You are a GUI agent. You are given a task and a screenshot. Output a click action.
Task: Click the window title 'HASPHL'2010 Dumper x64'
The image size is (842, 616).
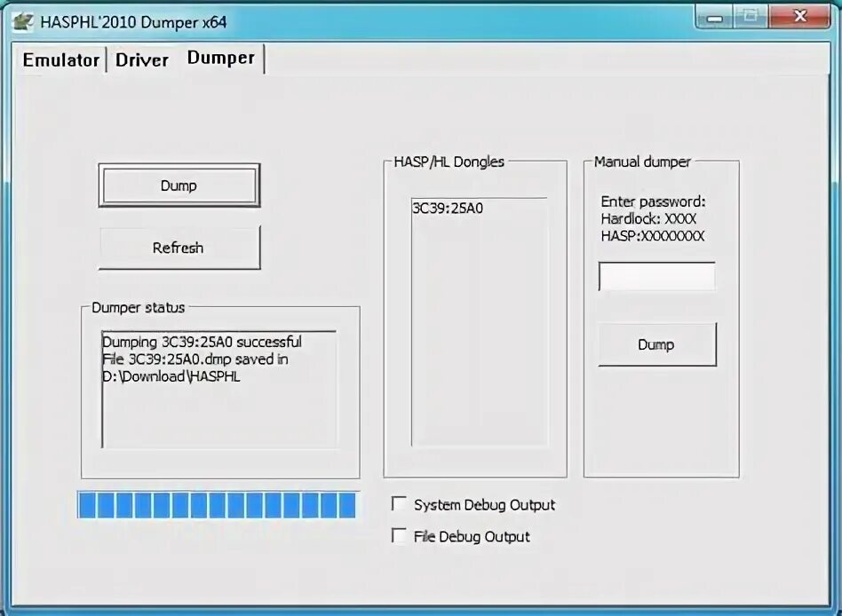coord(133,22)
